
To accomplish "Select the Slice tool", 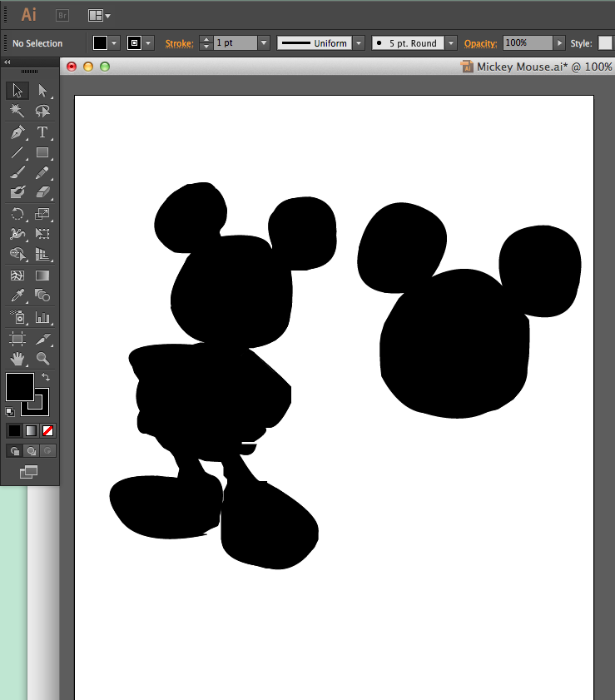I will 42,339.
